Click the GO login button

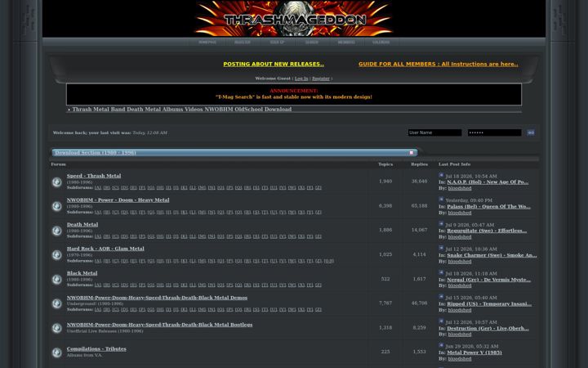pos(531,132)
